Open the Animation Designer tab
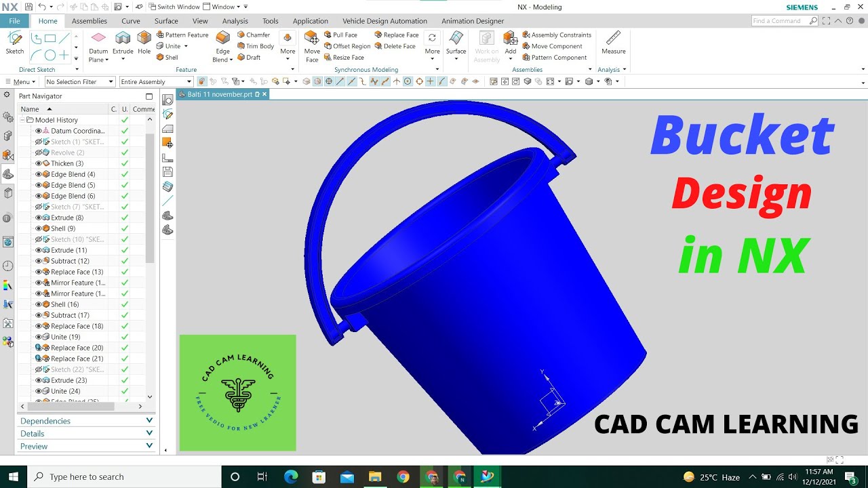Viewport: 868px width, 488px height. (473, 21)
